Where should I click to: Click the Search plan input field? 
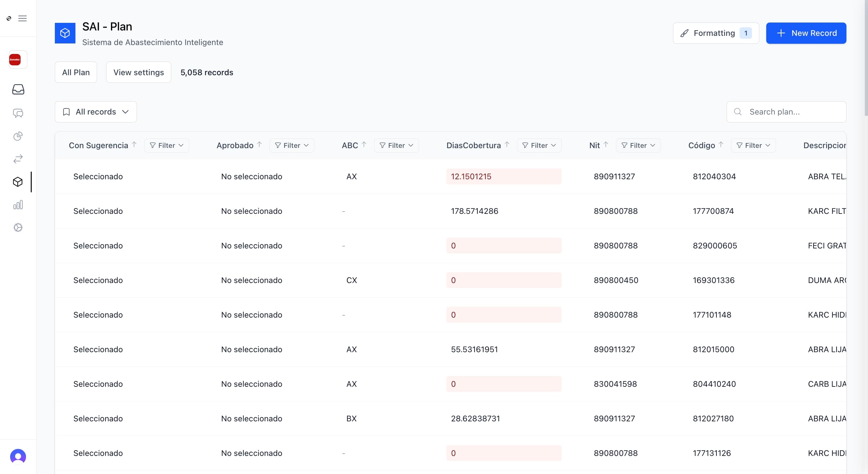pyautogui.click(x=792, y=112)
